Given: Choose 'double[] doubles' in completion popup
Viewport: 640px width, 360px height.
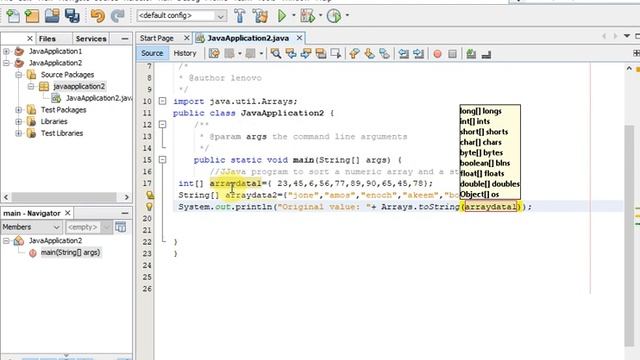Looking at the screenshot, I should (x=489, y=184).
